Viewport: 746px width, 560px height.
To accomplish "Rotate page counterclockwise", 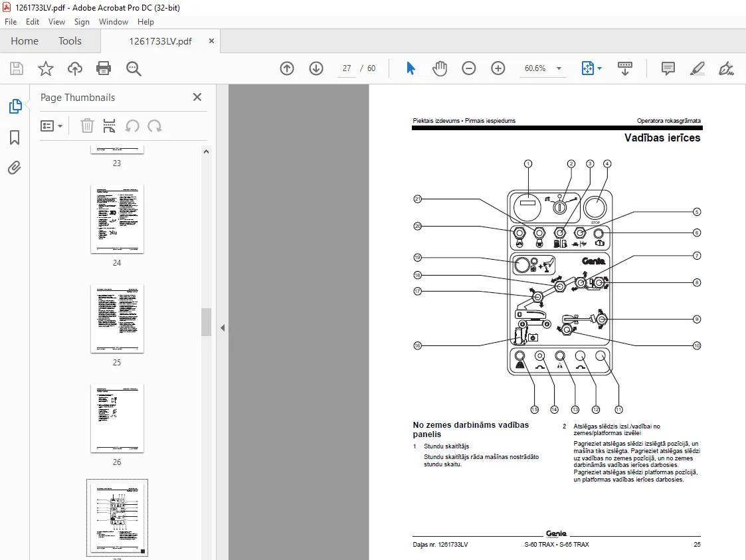I will (x=132, y=126).
